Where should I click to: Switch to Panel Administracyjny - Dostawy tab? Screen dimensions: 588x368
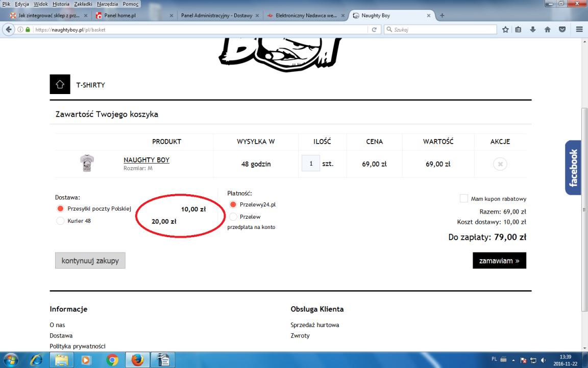(x=220, y=15)
